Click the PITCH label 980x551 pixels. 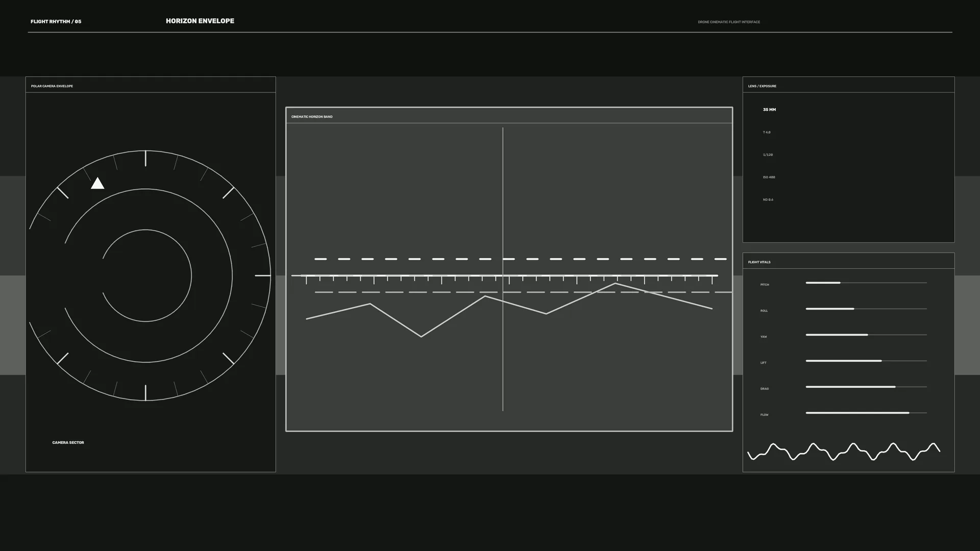click(765, 285)
